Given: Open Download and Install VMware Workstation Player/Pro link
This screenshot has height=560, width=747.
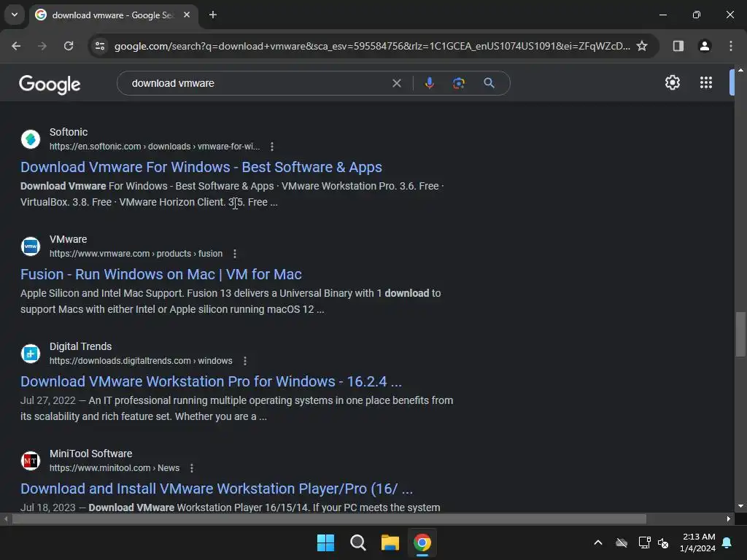Looking at the screenshot, I should (217, 489).
